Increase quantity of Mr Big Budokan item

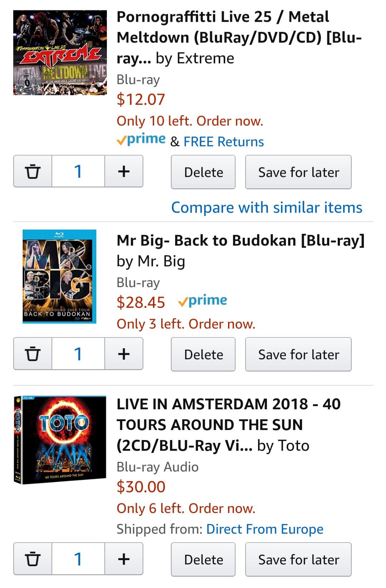(124, 354)
